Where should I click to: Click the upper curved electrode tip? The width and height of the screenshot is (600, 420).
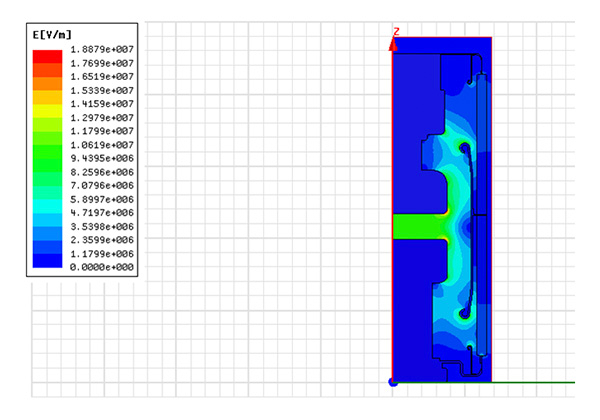pyautogui.click(x=464, y=148)
